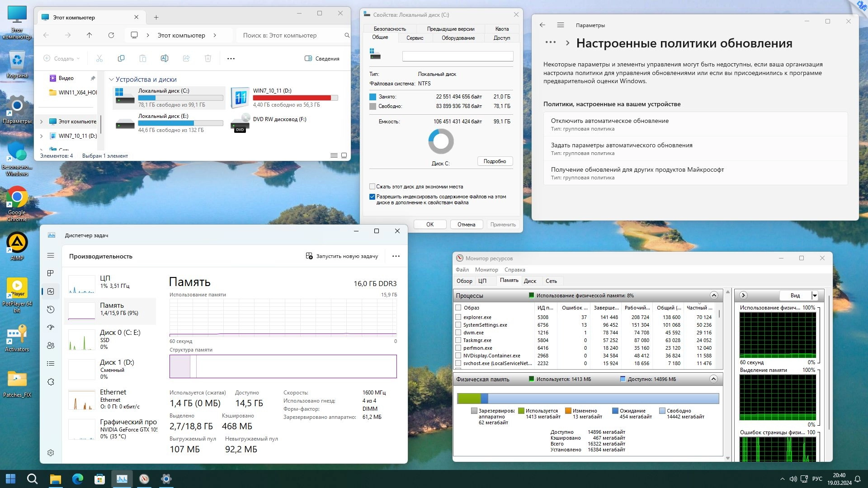Collapse the Physical Memory section
This screenshot has height=488, width=868.
tap(713, 379)
